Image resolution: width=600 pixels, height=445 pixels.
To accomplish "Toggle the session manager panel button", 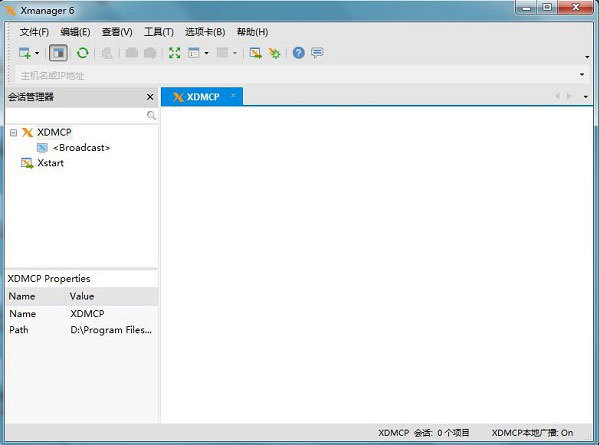I will [59, 53].
